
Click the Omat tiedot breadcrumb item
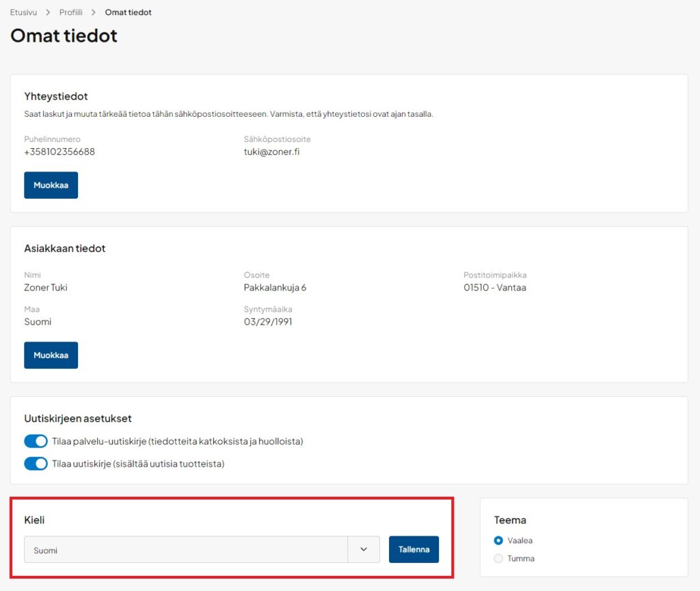tap(128, 12)
